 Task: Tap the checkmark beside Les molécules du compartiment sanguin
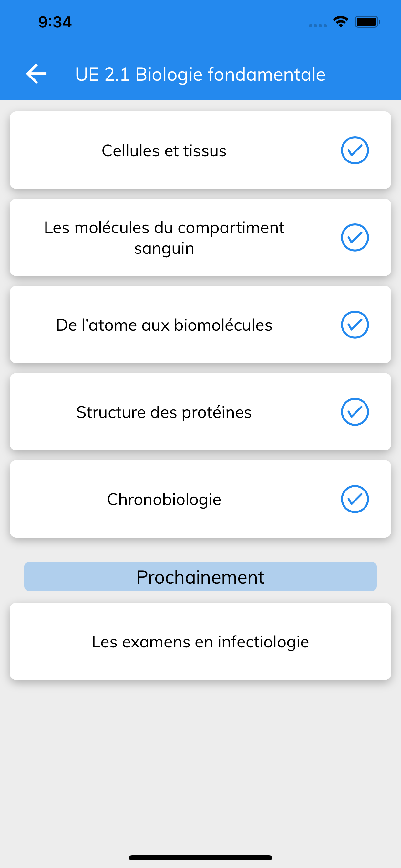pos(355,238)
